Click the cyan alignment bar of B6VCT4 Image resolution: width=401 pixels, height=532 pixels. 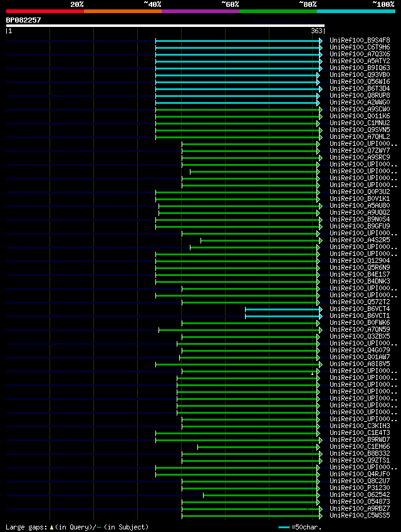[283, 309]
